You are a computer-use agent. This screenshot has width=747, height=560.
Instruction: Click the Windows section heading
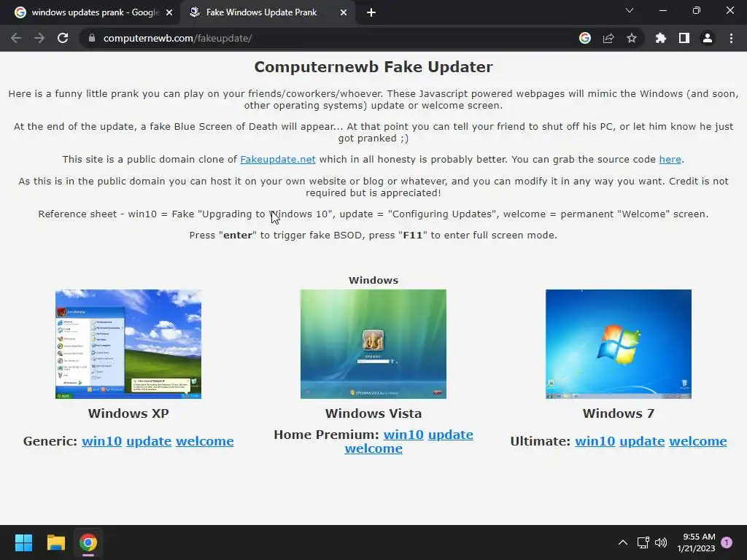[373, 280]
